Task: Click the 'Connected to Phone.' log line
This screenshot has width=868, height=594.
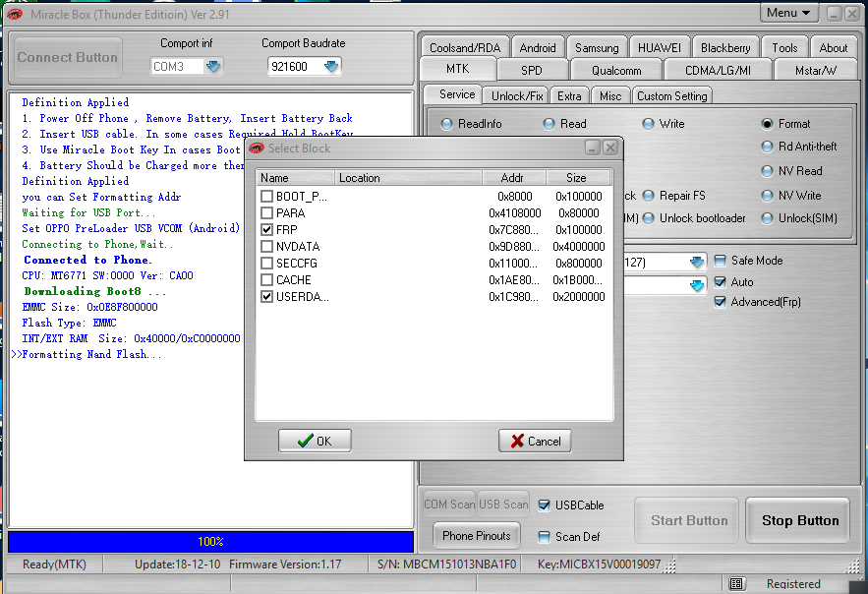Action: tap(88, 260)
